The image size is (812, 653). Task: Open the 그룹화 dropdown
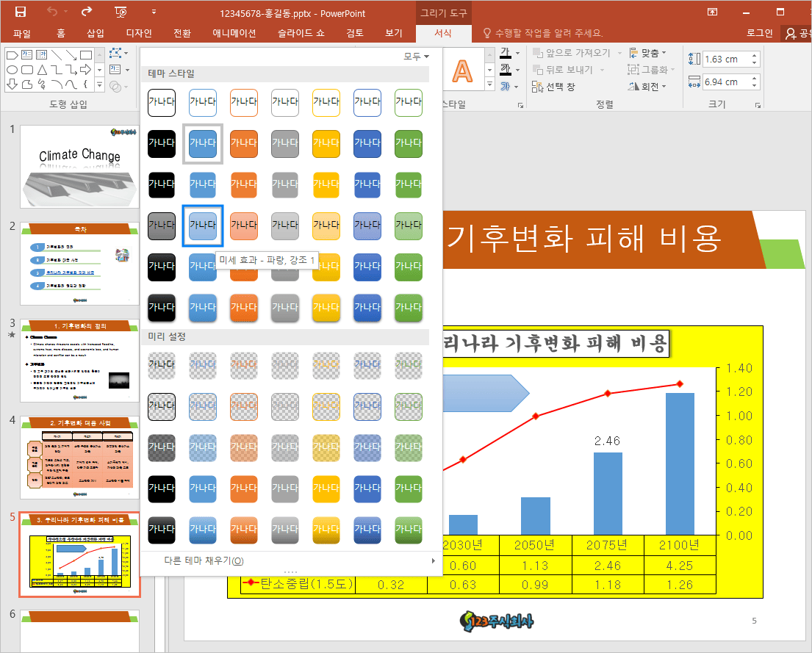pyautogui.click(x=652, y=69)
